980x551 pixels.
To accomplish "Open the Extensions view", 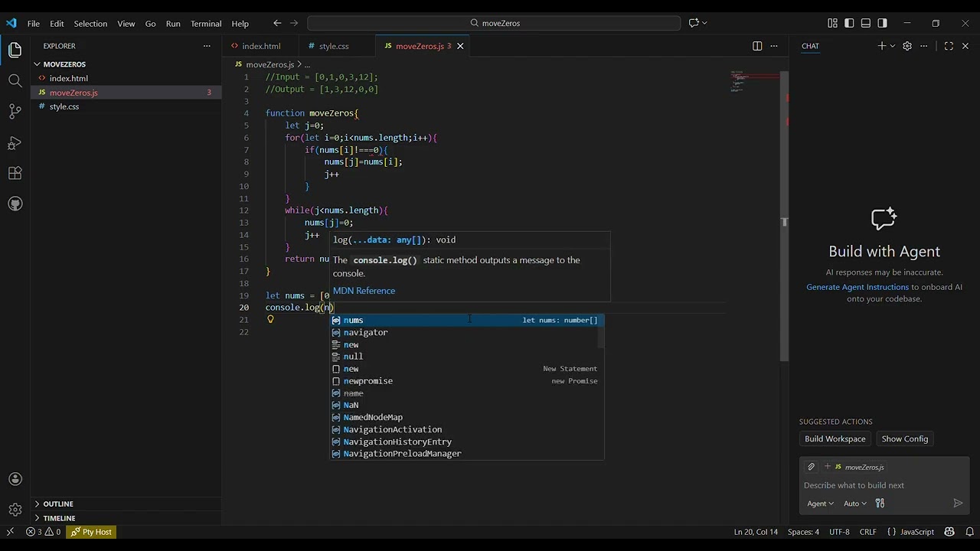I will (15, 174).
